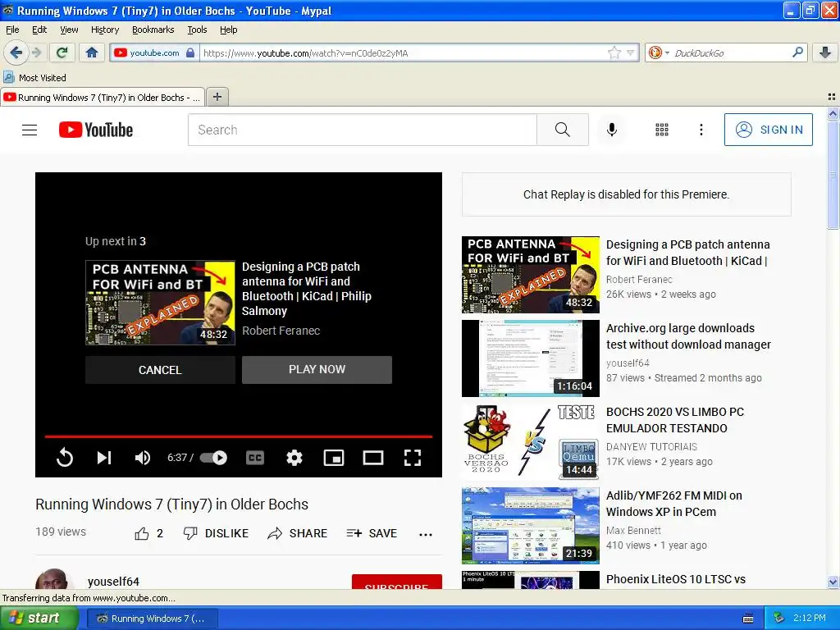Image resolution: width=840 pixels, height=630 pixels.
Task: Mute the video volume speaker icon
Action: [143, 458]
